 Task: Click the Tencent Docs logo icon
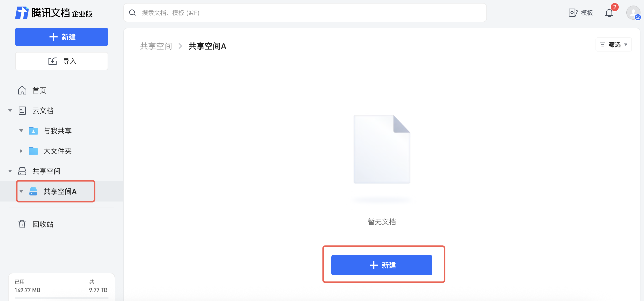pyautogui.click(x=22, y=13)
